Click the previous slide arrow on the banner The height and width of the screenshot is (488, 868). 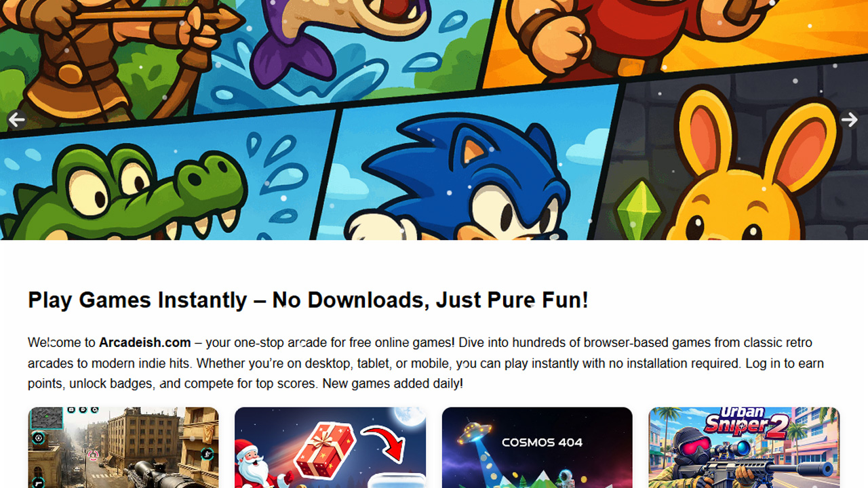[16, 120]
